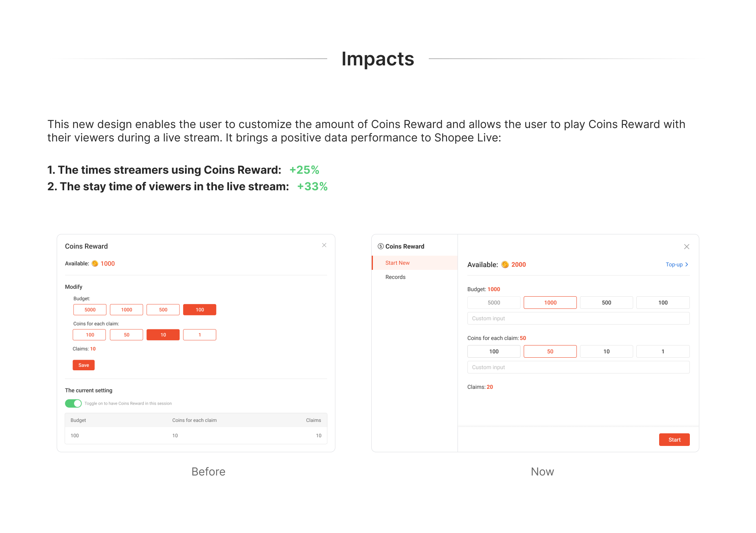Switch to the Start New tab

[x=397, y=263]
